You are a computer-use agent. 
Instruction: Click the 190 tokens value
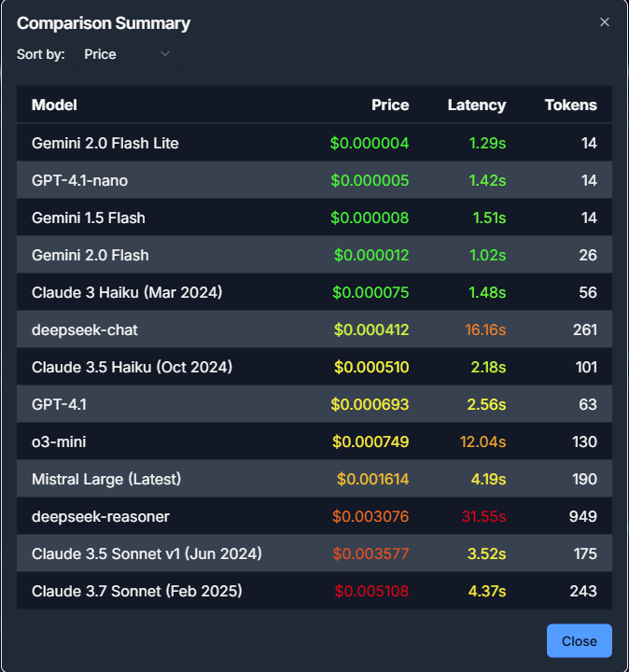click(584, 479)
